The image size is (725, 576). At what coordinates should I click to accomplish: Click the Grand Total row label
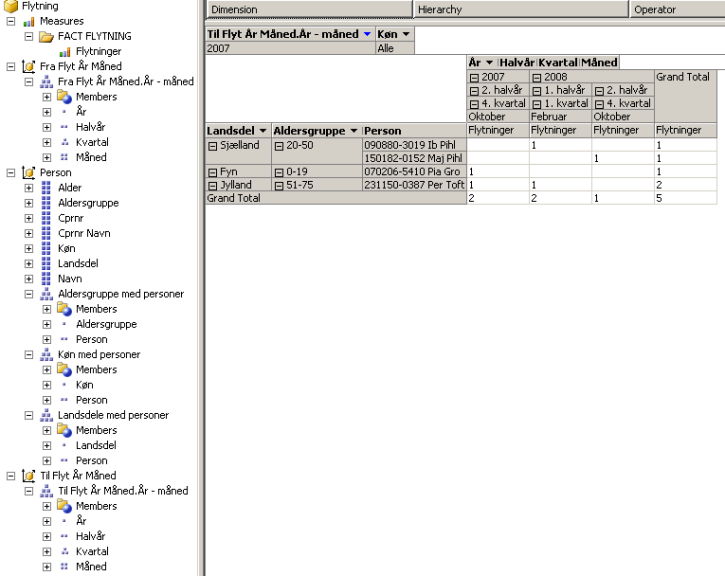click(x=336, y=198)
